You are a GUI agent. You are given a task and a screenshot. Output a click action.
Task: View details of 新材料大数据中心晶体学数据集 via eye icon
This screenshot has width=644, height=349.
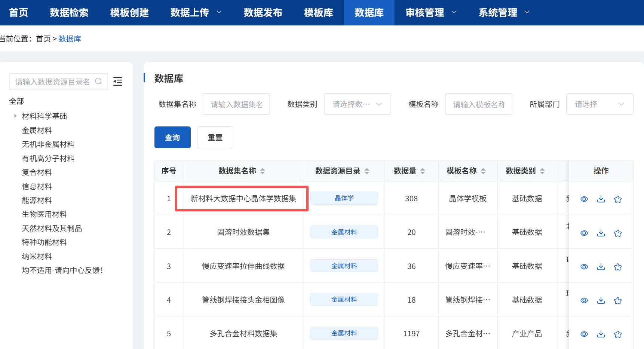584,199
